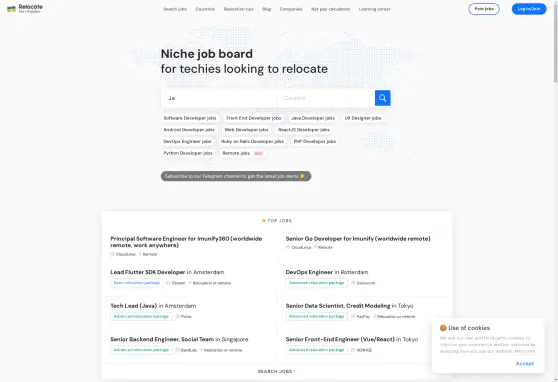
Task: Click Basic relocation package badge
Action: coord(137,283)
